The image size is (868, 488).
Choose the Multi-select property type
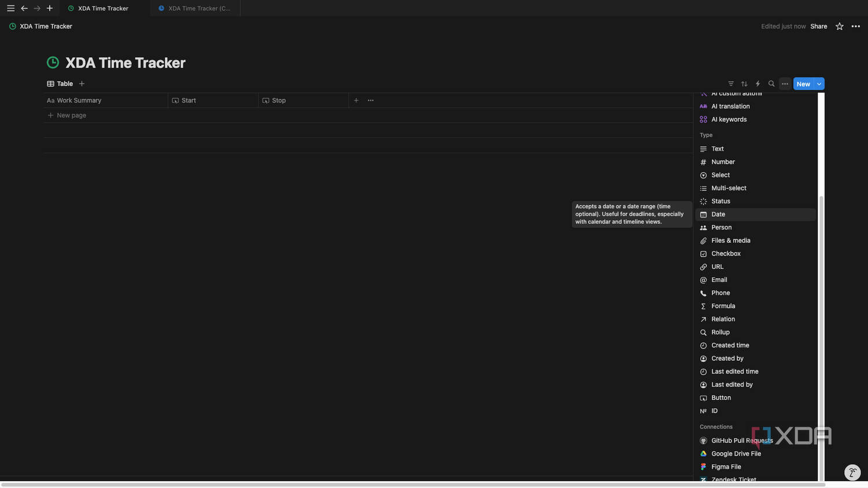[755, 188]
